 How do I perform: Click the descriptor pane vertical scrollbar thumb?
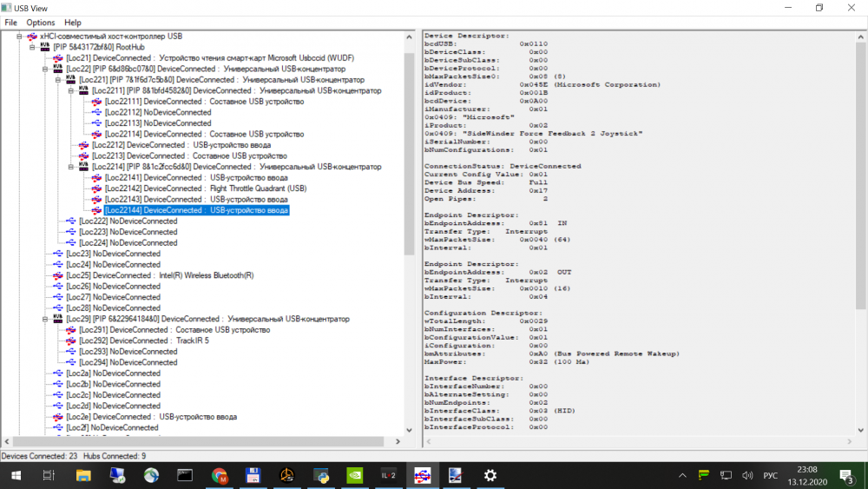coord(861,176)
